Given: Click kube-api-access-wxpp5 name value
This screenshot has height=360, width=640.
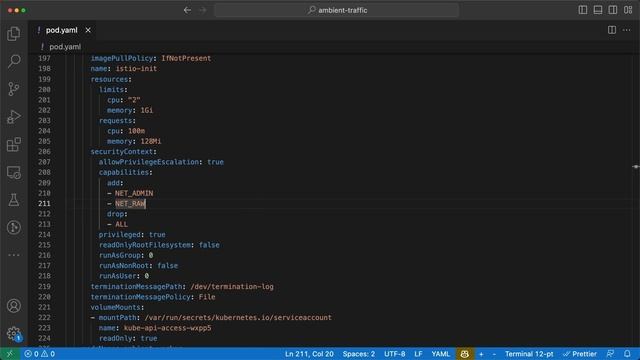Looking at the screenshot, I should point(167,328).
